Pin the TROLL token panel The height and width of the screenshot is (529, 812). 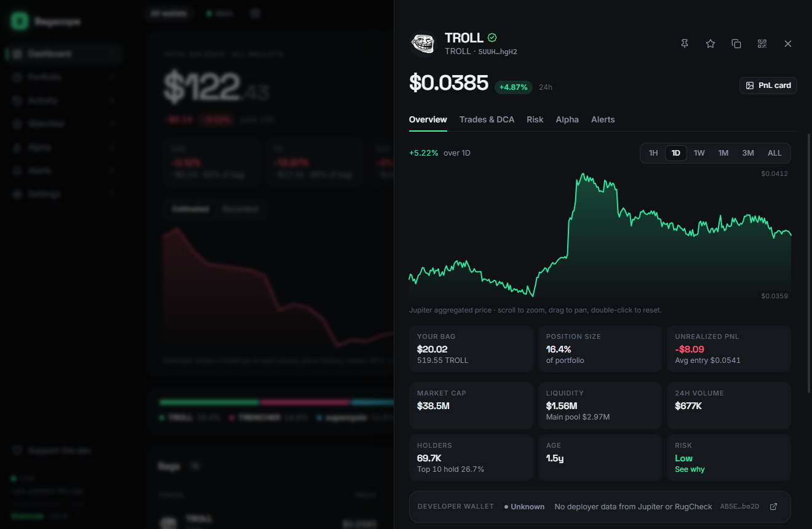tap(685, 44)
